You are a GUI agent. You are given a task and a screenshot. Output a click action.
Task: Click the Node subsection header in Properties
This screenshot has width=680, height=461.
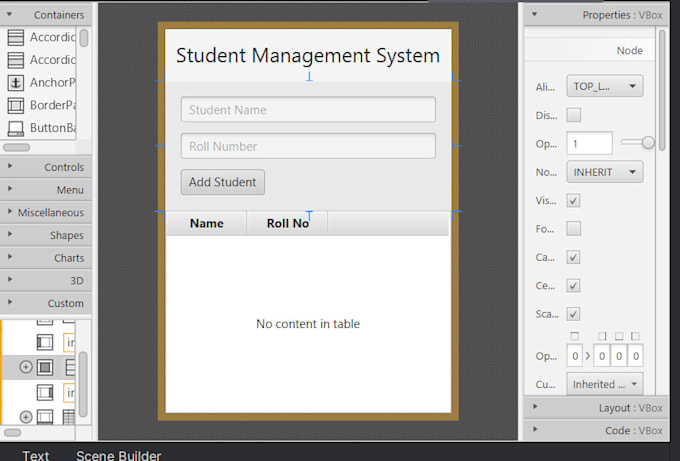tap(589, 50)
